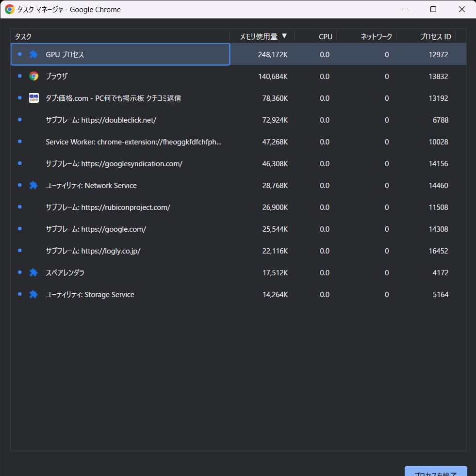Sort by the CPU column header
Viewport: 476px width, 476px height.
pyautogui.click(x=316, y=36)
